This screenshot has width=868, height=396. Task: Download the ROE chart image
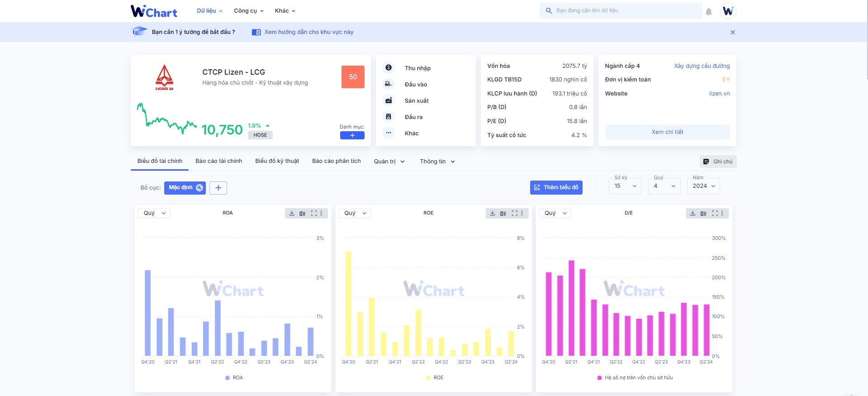tap(492, 213)
